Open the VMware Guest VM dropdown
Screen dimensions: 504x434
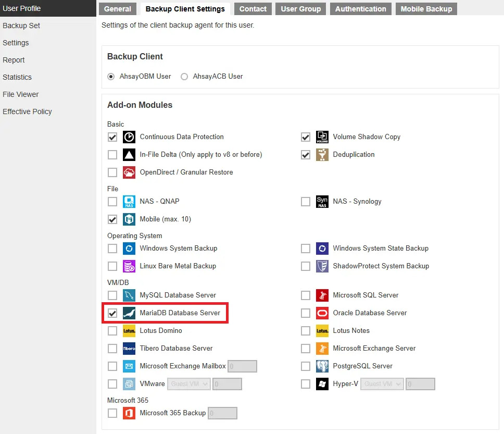pyautogui.click(x=188, y=384)
